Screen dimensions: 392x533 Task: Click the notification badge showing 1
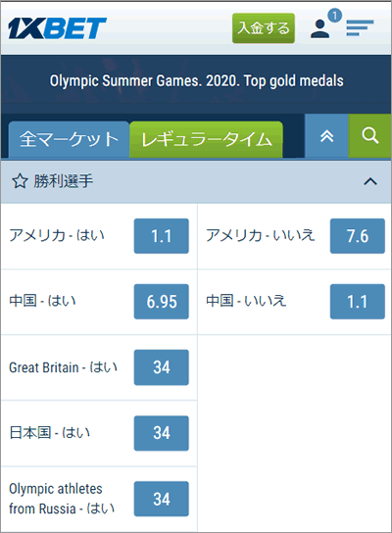(335, 16)
